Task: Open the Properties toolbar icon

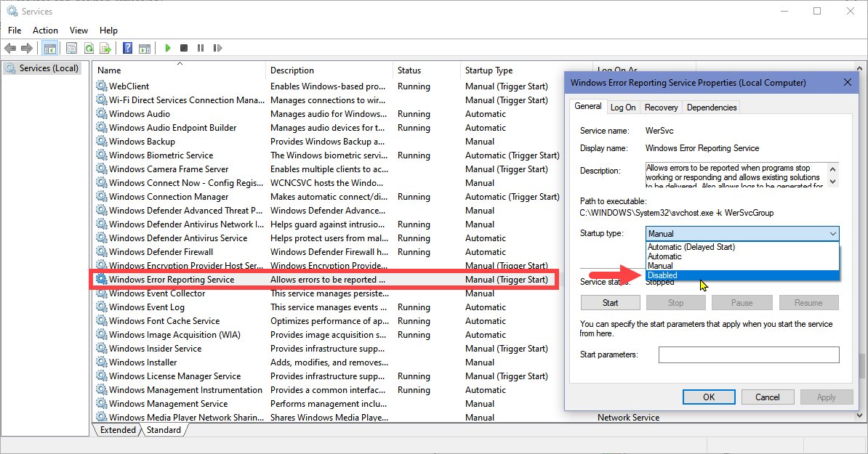Action: tap(71, 48)
